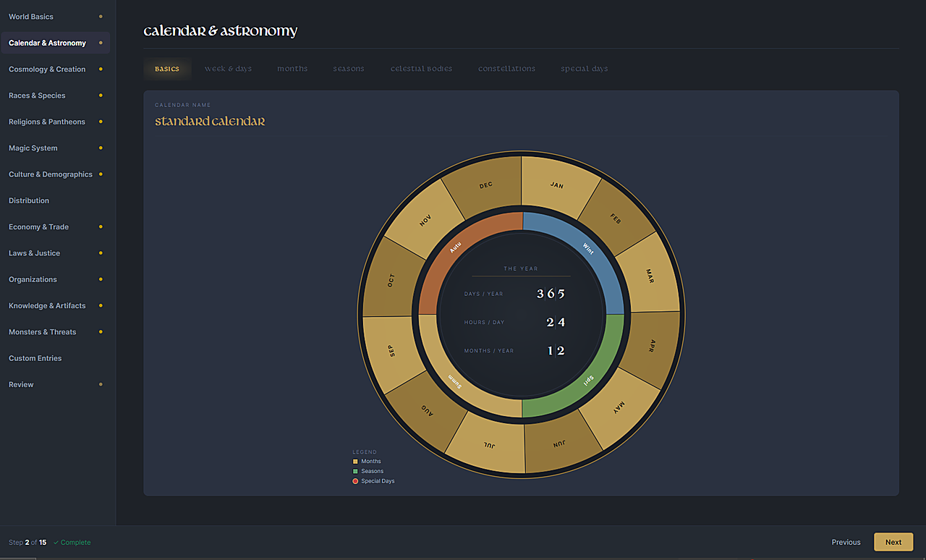Go to Races & Species section
The image size is (926, 560).
pyautogui.click(x=55, y=96)
